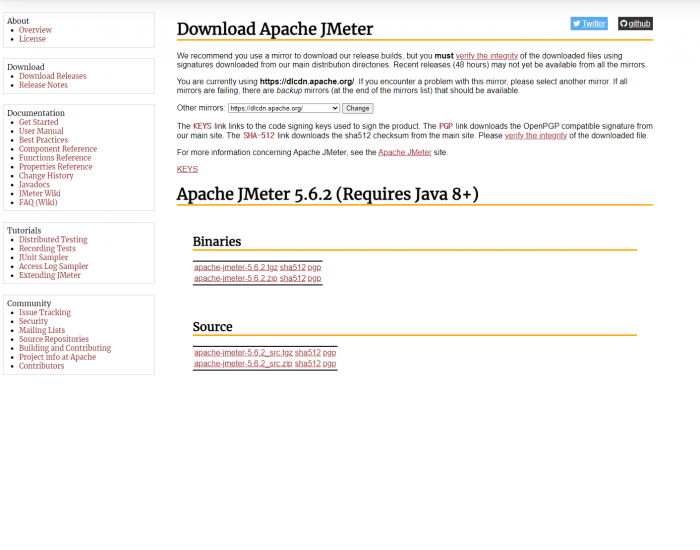Open Building and Contributing link

[65, 348]
